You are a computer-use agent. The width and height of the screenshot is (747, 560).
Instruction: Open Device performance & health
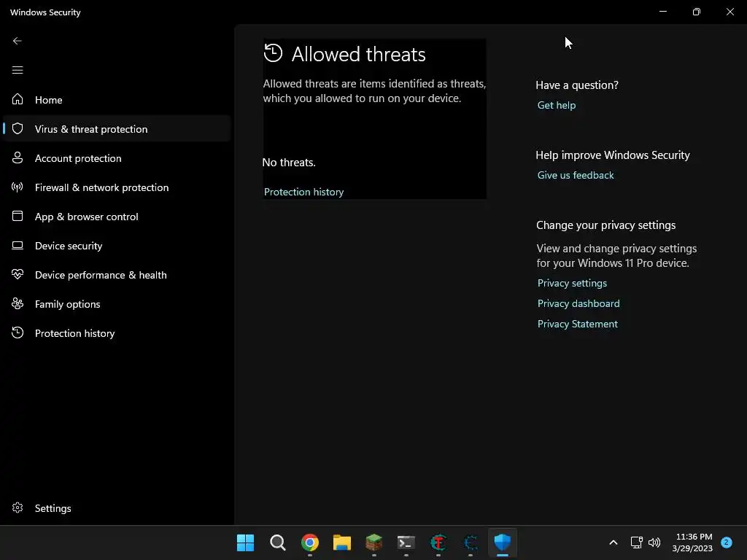pyautogui.click(x=117, y=275)
